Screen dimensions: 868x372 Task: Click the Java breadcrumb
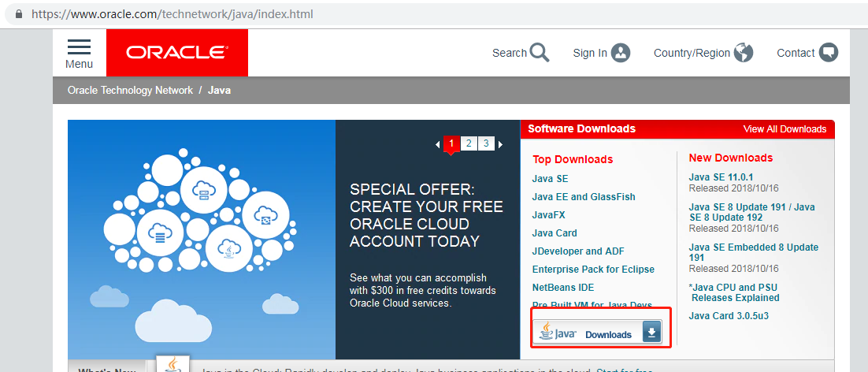219,90
